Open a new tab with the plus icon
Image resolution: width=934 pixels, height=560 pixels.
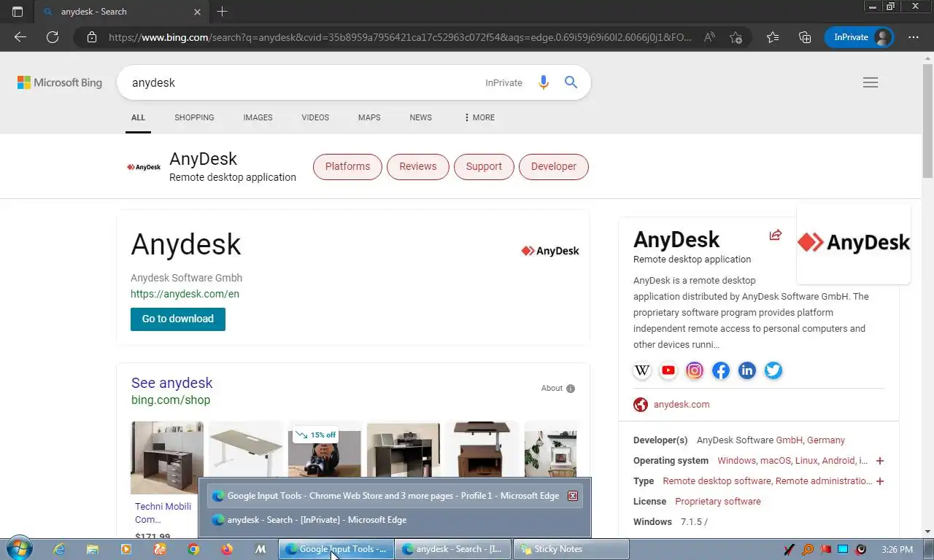point(223,11)
